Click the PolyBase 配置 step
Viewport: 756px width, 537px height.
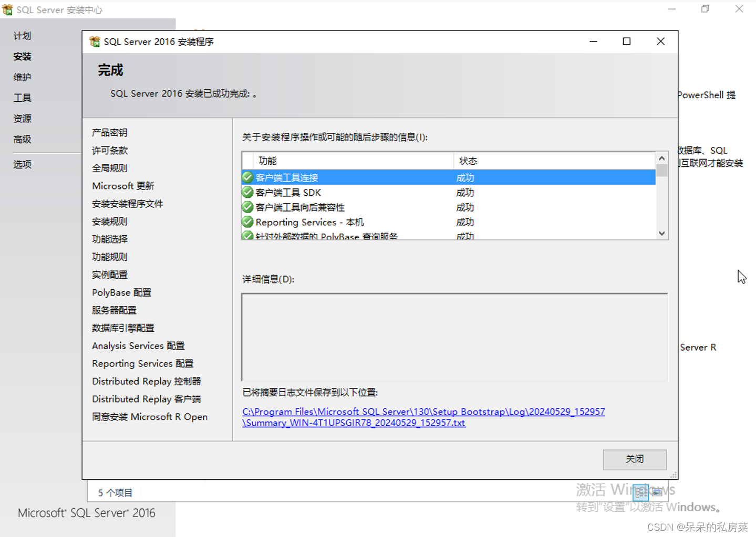[x=121, y=292]
